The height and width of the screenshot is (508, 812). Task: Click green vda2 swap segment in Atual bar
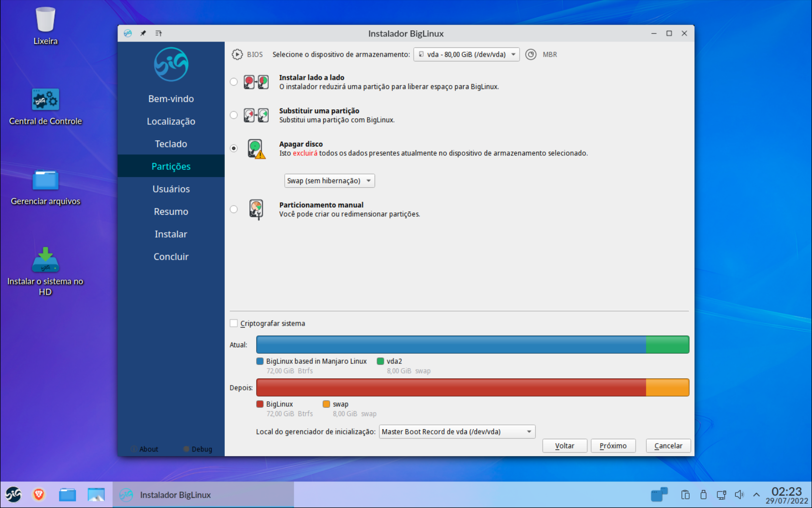coord(667,344)
